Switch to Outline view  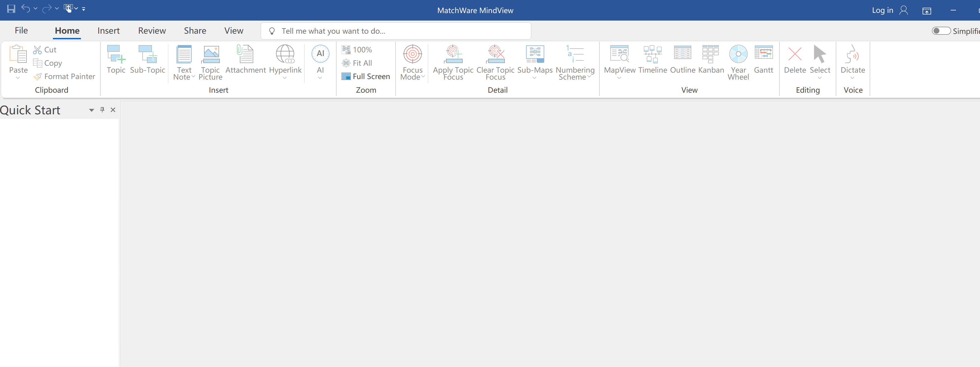[x=682, y=59]
